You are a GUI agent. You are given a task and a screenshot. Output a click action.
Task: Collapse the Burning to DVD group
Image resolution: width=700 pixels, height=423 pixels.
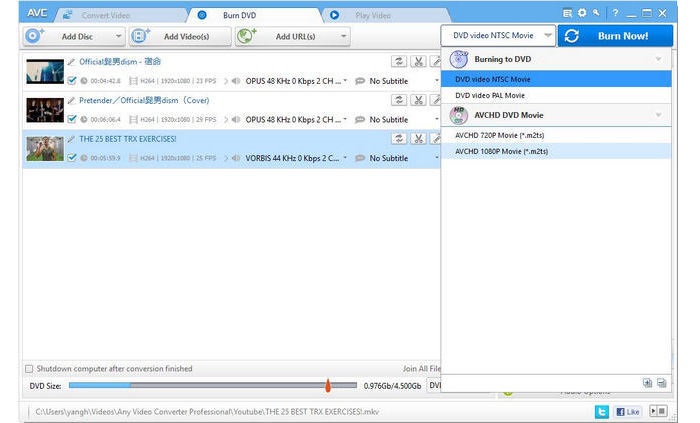658,59
